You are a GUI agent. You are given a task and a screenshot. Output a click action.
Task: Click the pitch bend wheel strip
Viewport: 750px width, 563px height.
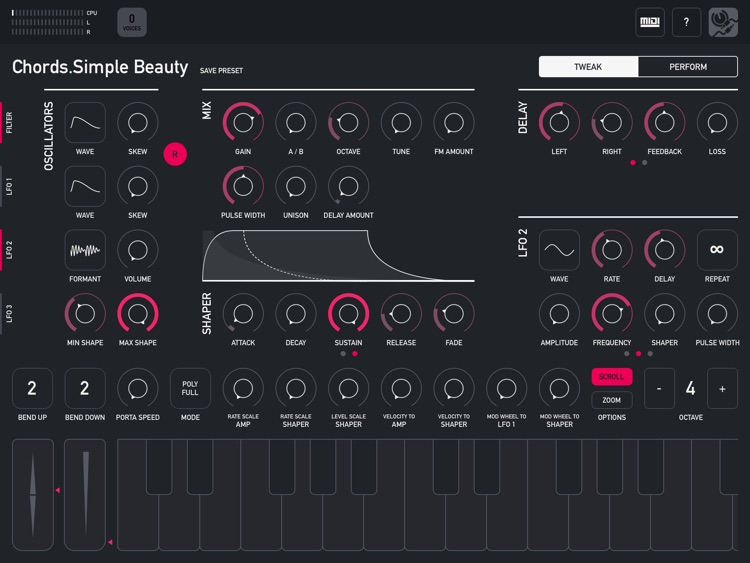(33, 495)
